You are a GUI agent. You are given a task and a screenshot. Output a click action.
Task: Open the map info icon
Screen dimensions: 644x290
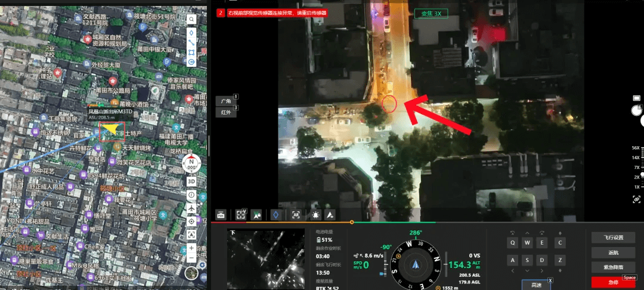pos(191,195)
